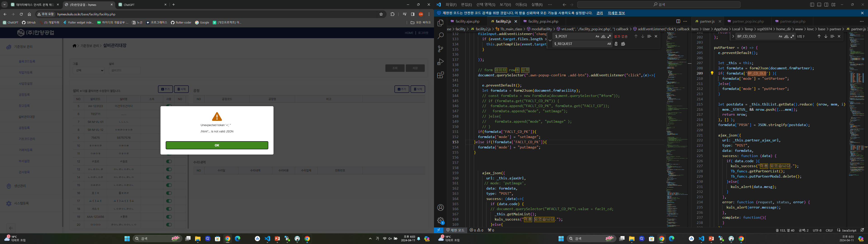Click OK in the JSON error dialog
868x244 pixels.
point(217,145)
